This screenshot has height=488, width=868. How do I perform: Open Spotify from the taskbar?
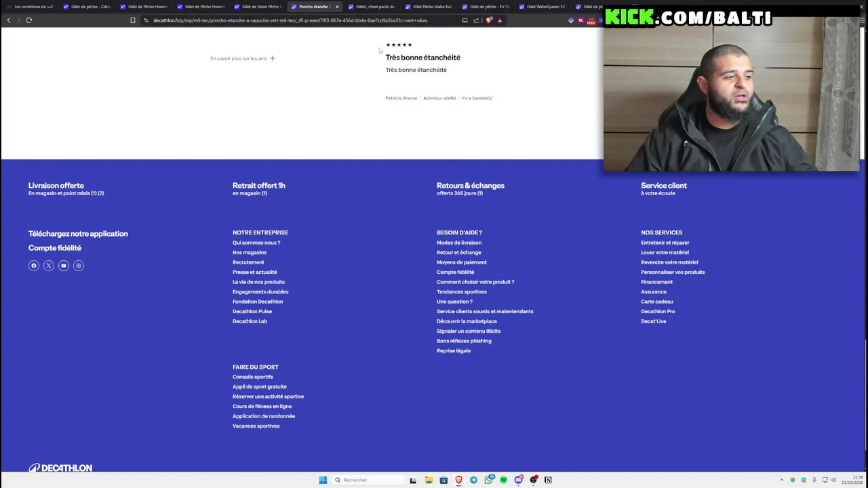coord(504,480)
